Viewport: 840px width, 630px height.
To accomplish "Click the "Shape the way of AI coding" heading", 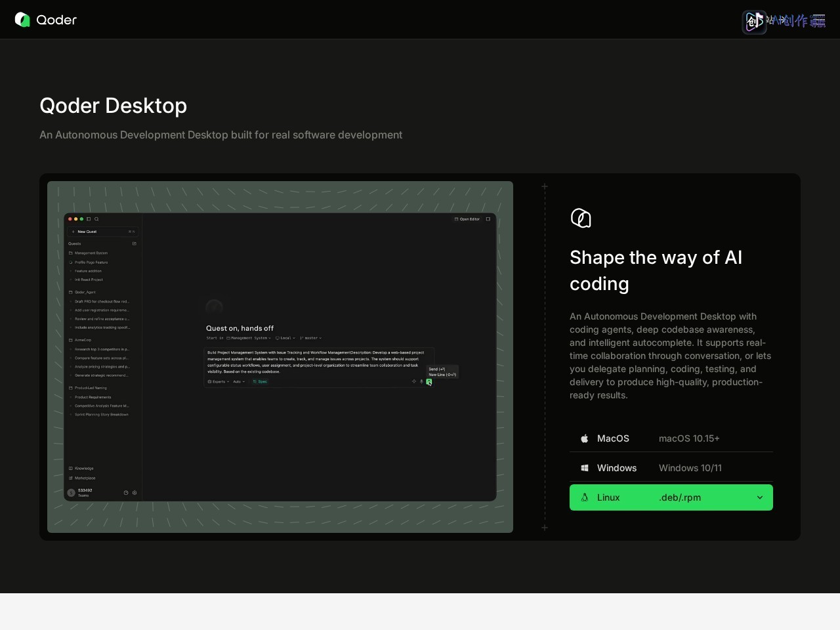I will pos(656,270).
